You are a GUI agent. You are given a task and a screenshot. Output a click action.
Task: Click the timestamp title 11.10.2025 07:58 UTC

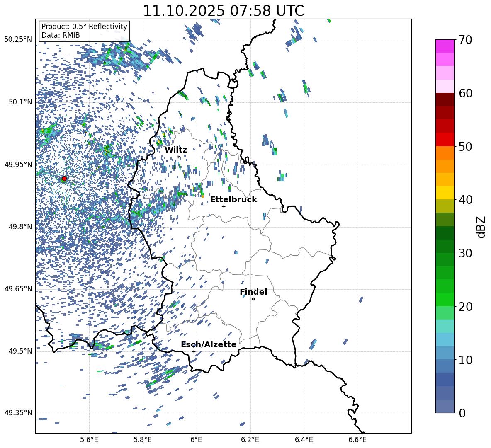[223, 11]
